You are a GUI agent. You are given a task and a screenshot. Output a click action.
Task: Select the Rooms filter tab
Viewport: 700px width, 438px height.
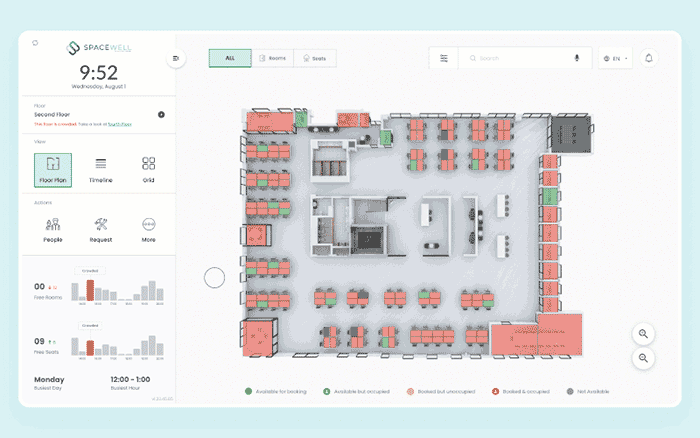click(272, 59)
